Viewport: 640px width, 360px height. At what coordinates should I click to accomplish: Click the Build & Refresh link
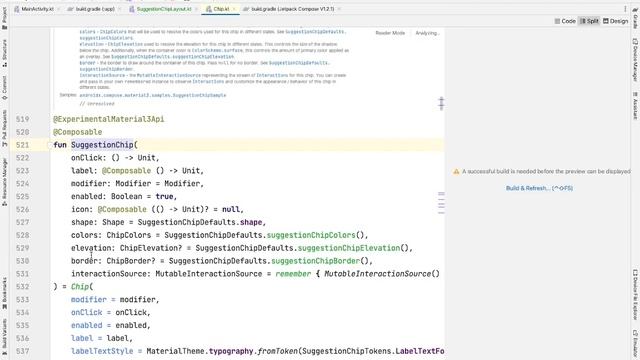[x=539, y=188]
